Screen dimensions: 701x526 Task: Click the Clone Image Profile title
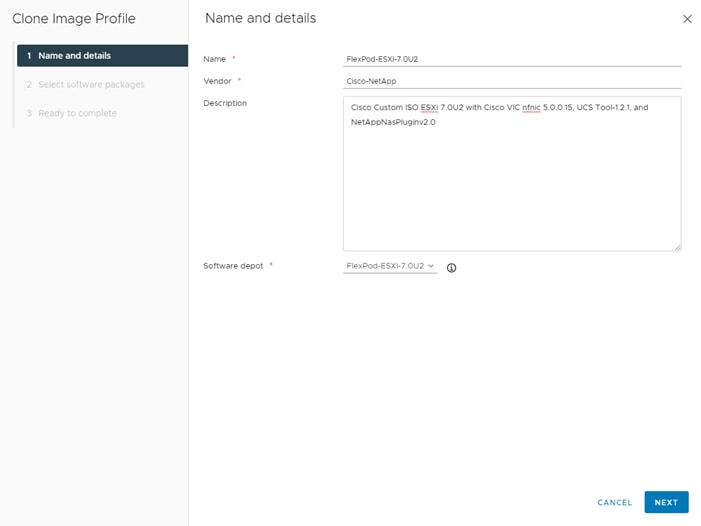[74, 18]
